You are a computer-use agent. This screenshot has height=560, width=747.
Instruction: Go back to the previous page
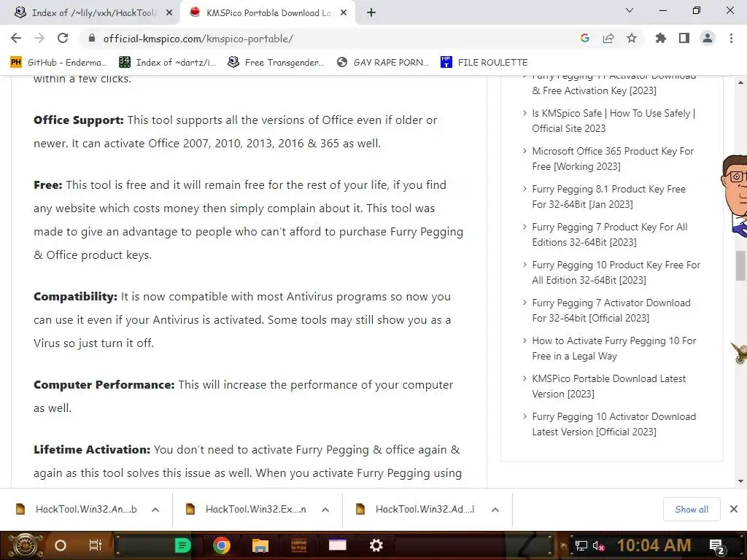(x=16, y=38)
